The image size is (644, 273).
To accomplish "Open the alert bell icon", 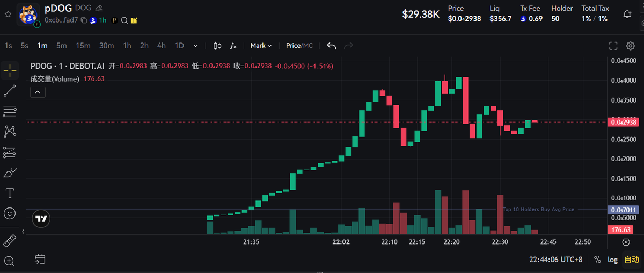I will (627, 14).
